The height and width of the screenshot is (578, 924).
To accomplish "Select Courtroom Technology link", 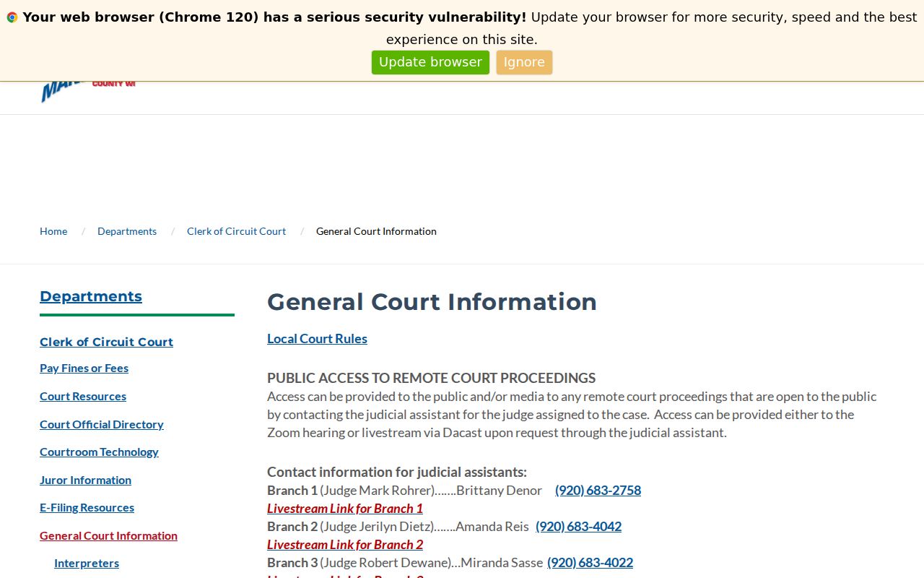I will [99, 452].
